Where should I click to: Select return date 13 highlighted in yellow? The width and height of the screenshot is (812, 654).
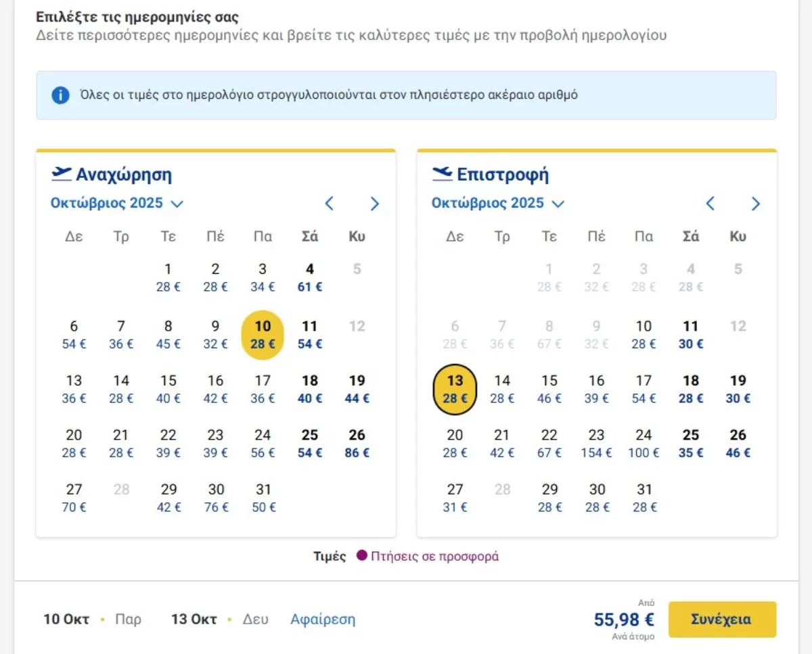pyautogui.click(x=455, y=389)
